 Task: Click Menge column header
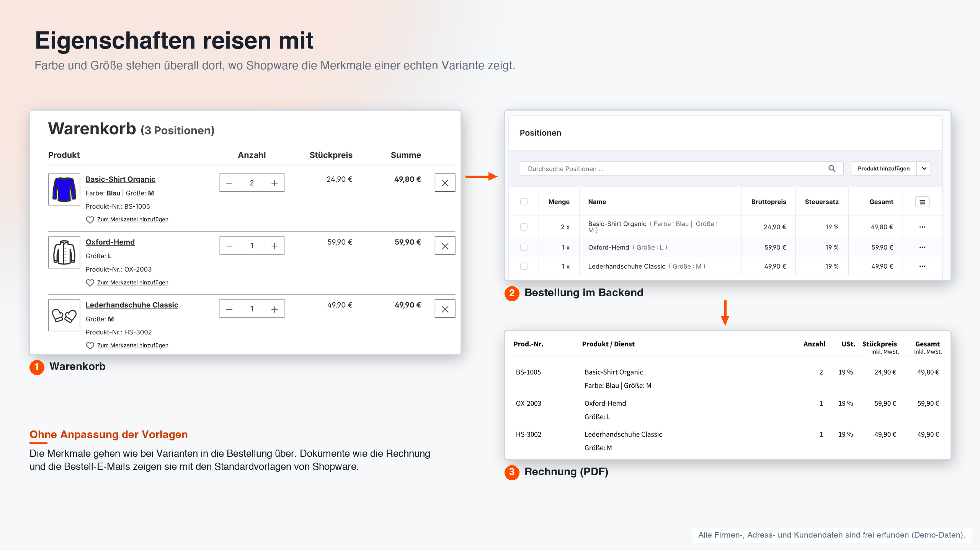(x=559, y=202)
